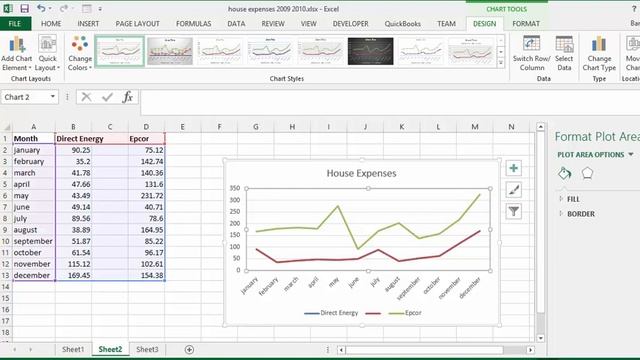640x360 pixels.
Task: Click horizontal scrollbar right arrow
Action: point(530,350)
